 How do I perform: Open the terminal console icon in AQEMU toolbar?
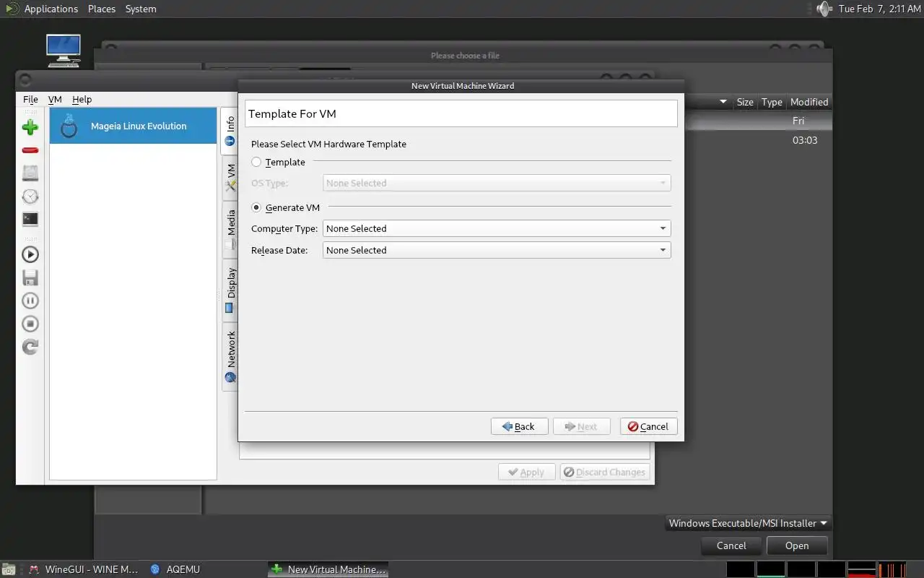(x=30, y=219)
